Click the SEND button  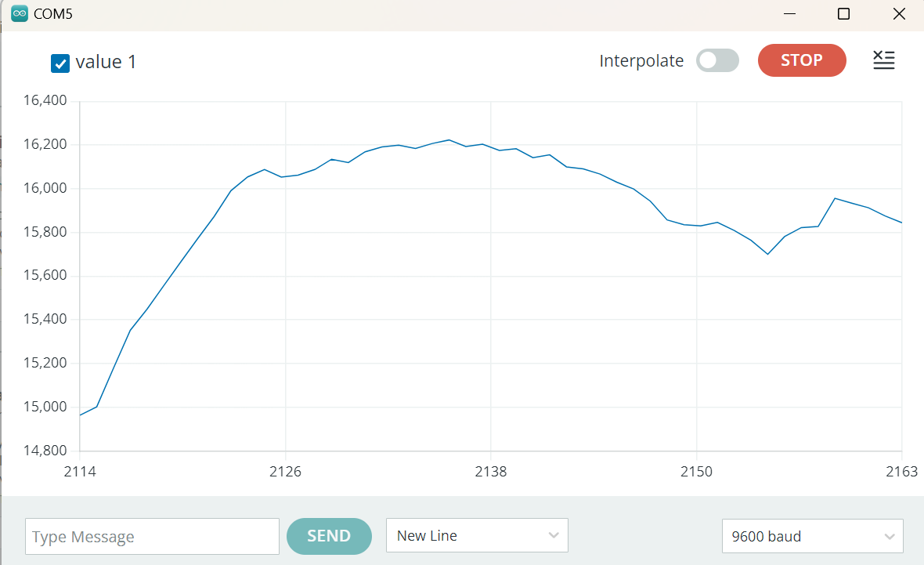click(329, 536)
